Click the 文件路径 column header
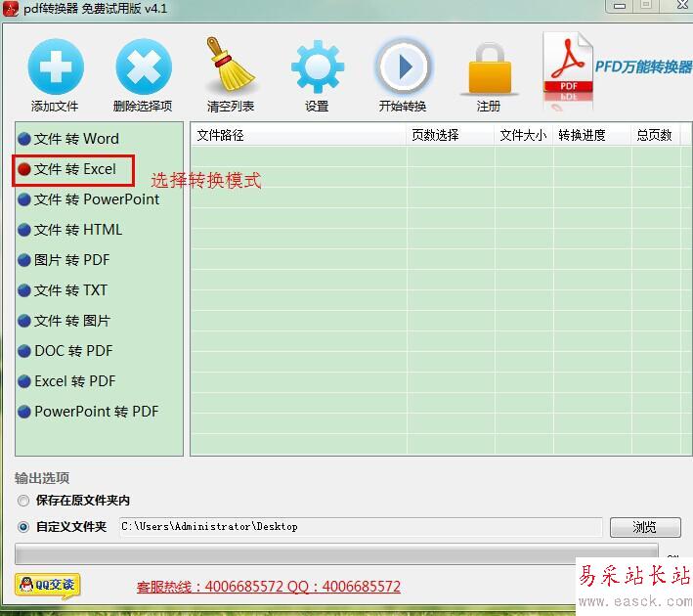This screenshot has width=693, height=616. [298, 135]
